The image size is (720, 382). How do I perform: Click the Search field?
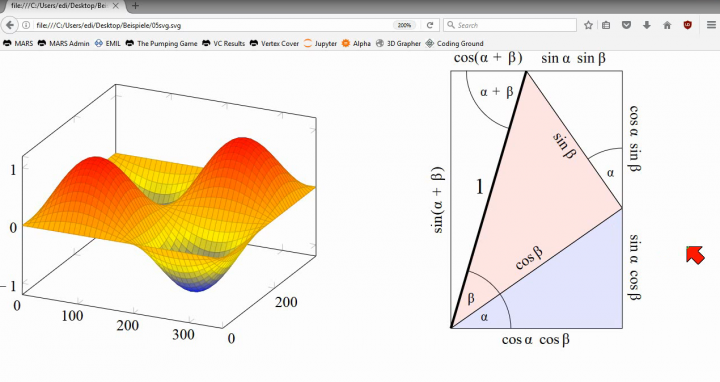pos(510,25)
